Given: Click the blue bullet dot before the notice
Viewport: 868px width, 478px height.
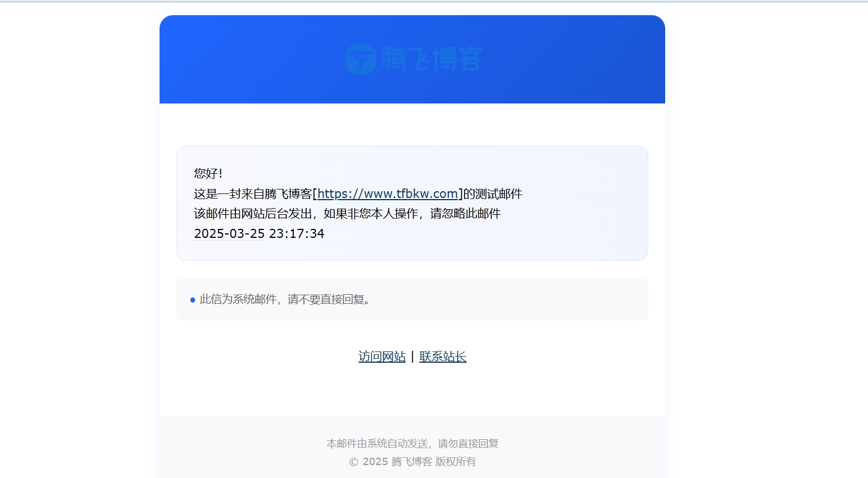Looking at the screenshot, I should pos(193,300).
